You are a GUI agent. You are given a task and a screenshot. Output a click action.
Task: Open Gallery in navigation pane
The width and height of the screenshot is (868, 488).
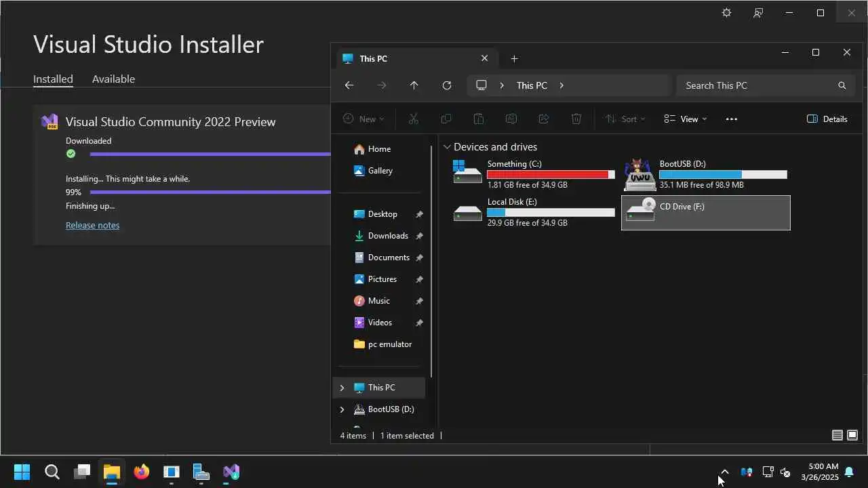tap(380, 171)
